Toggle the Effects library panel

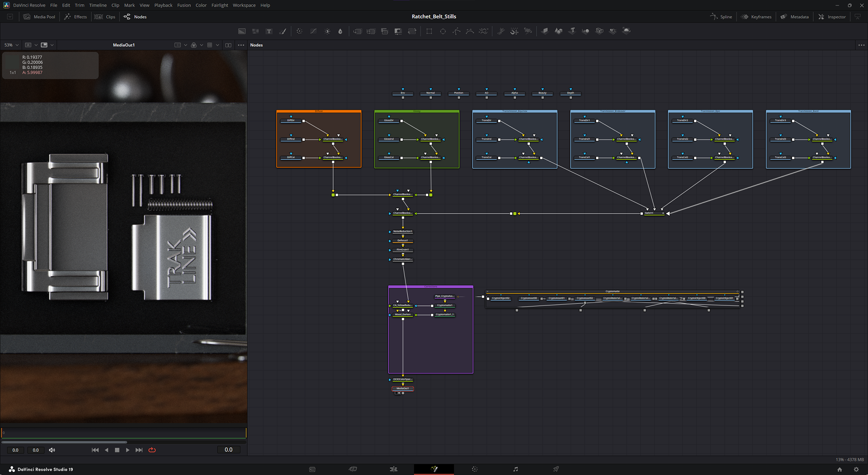click(75, 17)
